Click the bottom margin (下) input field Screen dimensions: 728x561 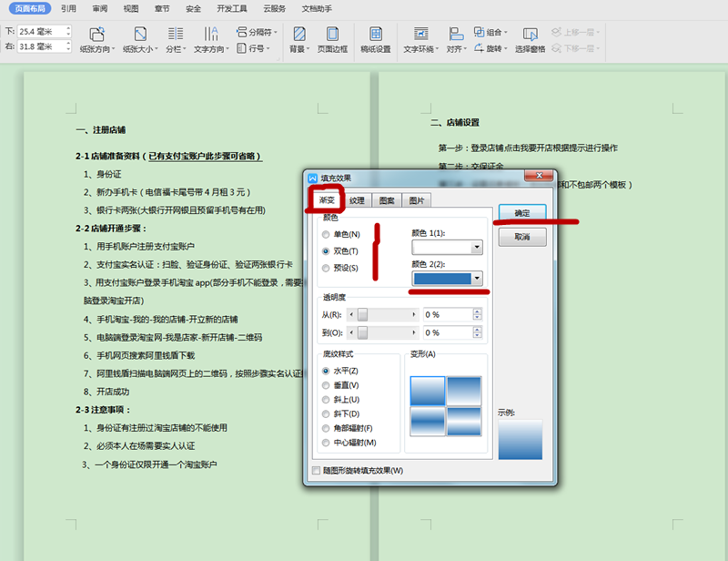pyautogui.click(x=41, y=32)
